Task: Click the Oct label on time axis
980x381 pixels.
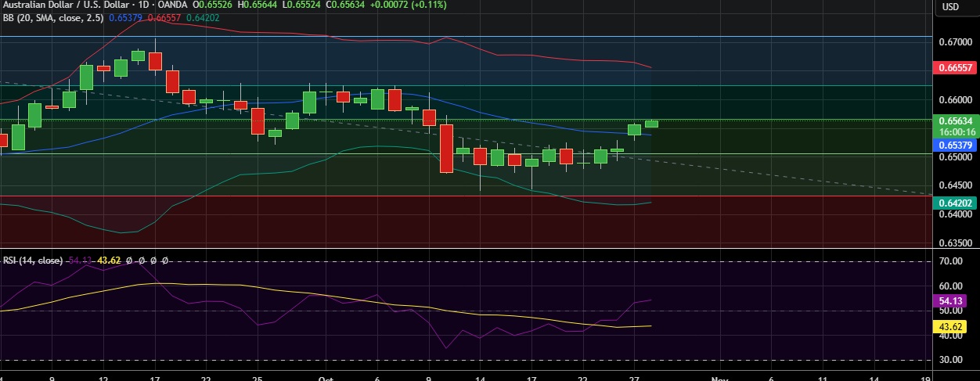Action: pos(326,378)
